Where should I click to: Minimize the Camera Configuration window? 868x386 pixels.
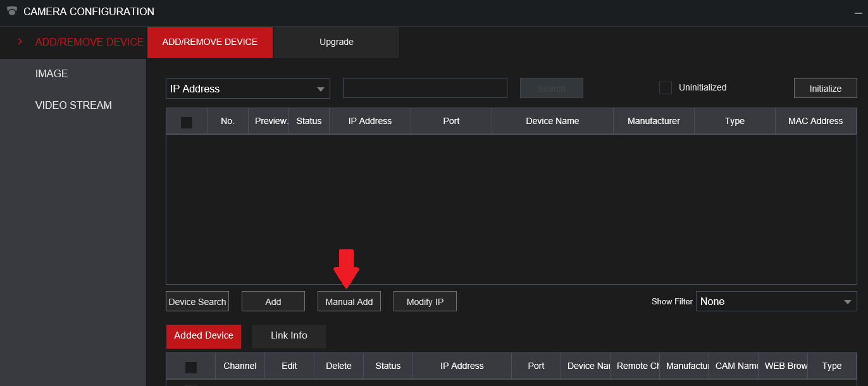(859, 12)
